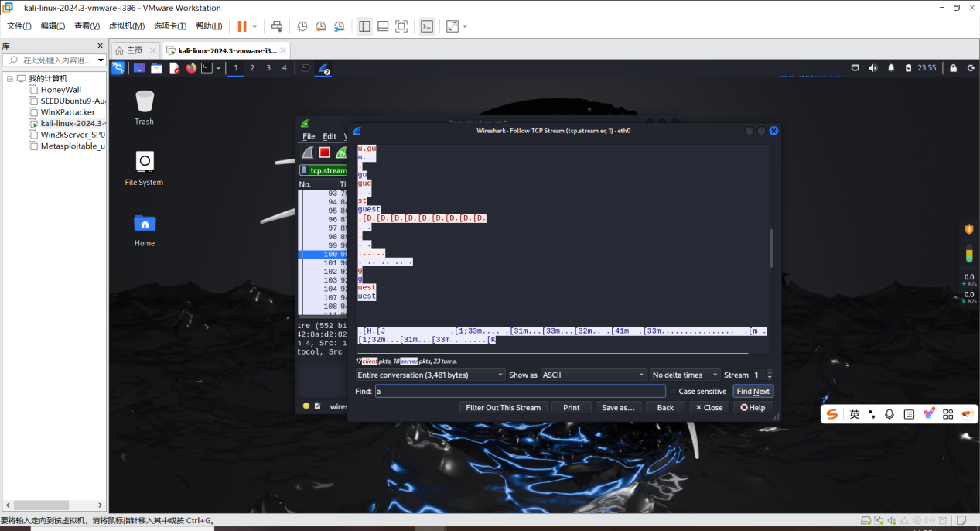
Task: Click the Help button in stream dialog
Action: coord(753,407)
